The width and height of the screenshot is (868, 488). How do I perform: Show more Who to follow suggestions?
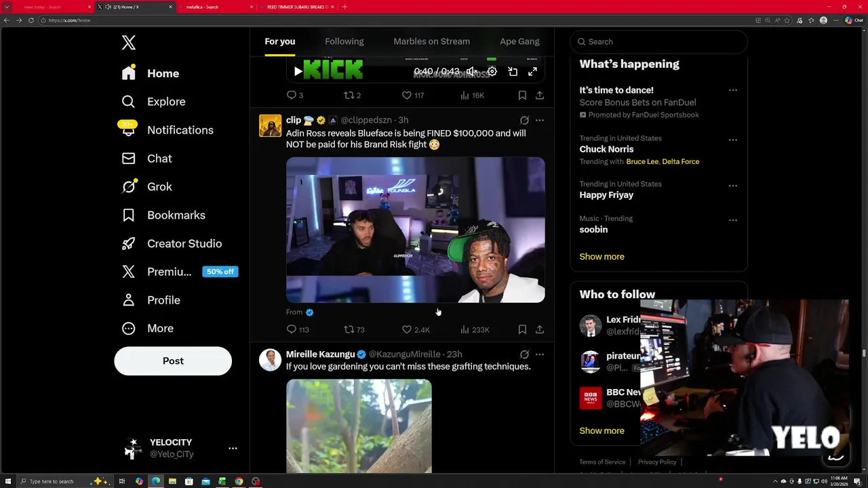[601, 431]
